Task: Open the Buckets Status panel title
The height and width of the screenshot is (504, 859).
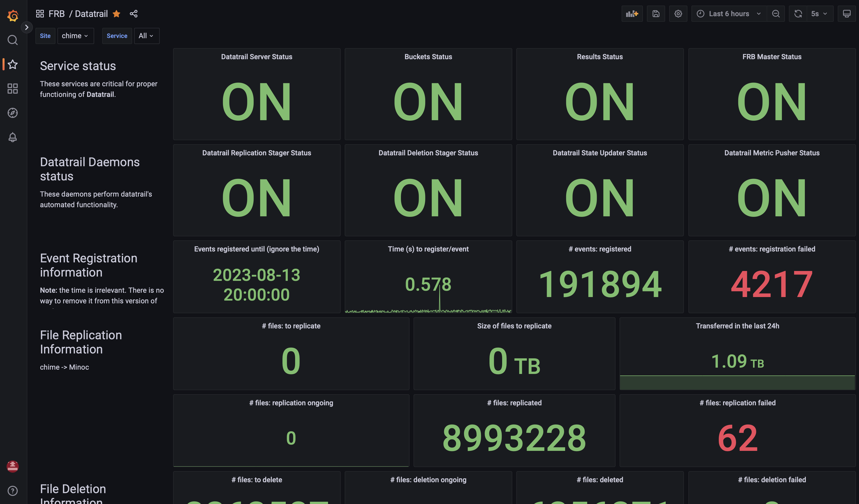Action: [428, 57]
